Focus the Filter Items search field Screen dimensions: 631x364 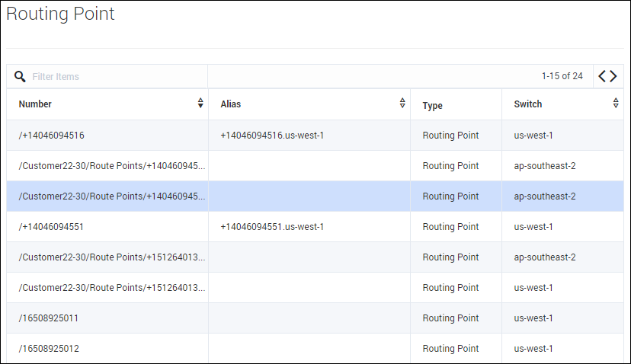(x=114, y=76)
